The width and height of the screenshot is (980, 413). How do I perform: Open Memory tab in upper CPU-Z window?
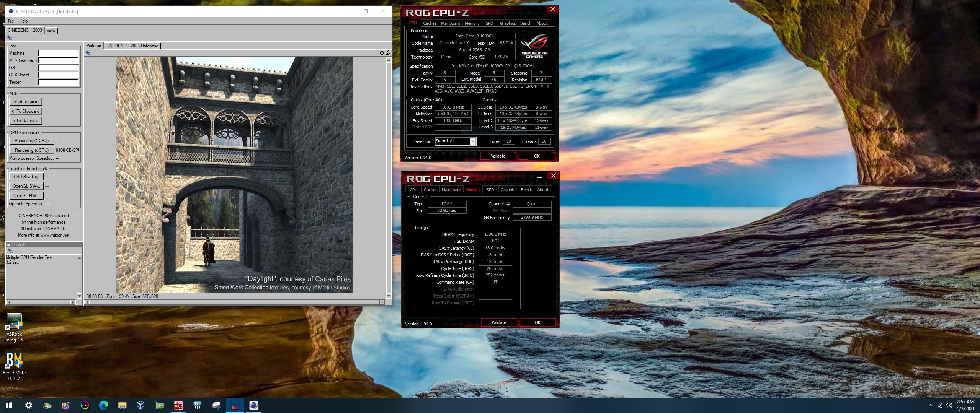coord(472,23)
